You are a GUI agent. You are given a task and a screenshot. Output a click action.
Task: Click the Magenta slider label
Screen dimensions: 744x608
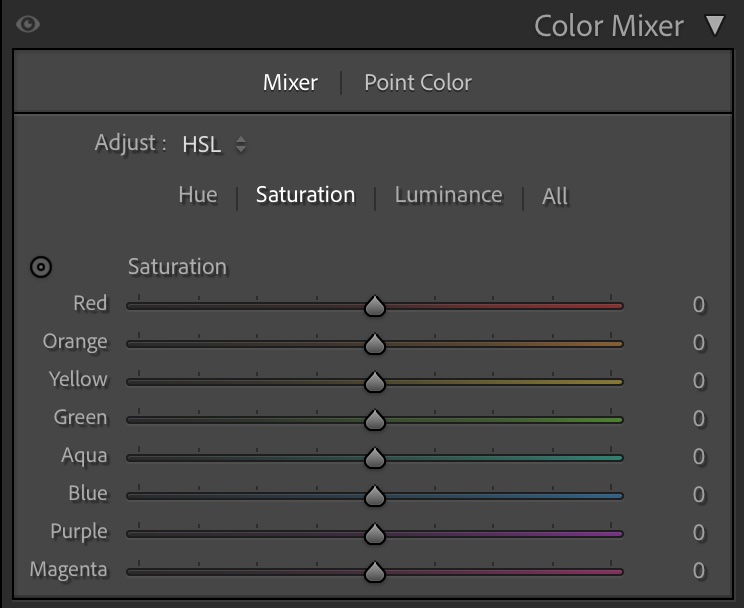coord(69,570)
